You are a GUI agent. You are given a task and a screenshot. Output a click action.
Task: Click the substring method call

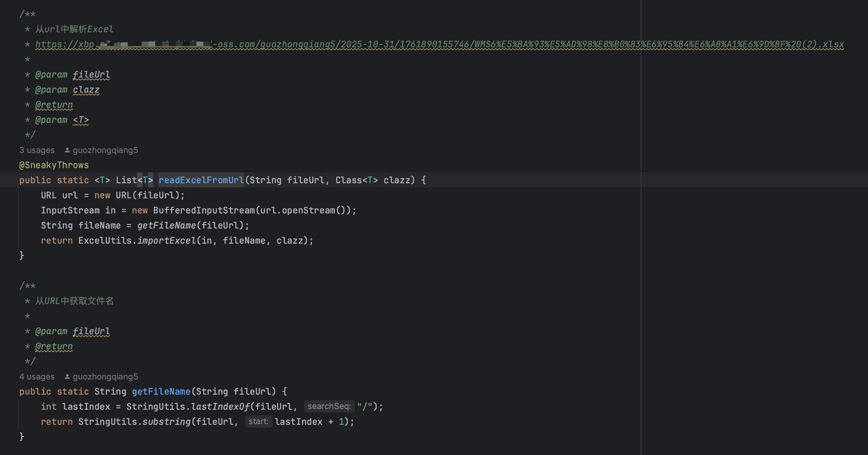[x=167, y=422]
